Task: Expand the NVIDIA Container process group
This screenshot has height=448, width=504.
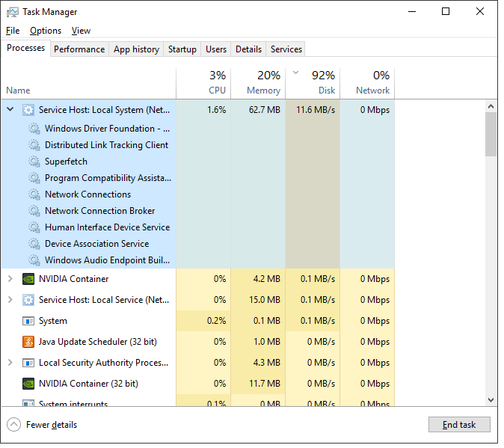Action: 10,279
